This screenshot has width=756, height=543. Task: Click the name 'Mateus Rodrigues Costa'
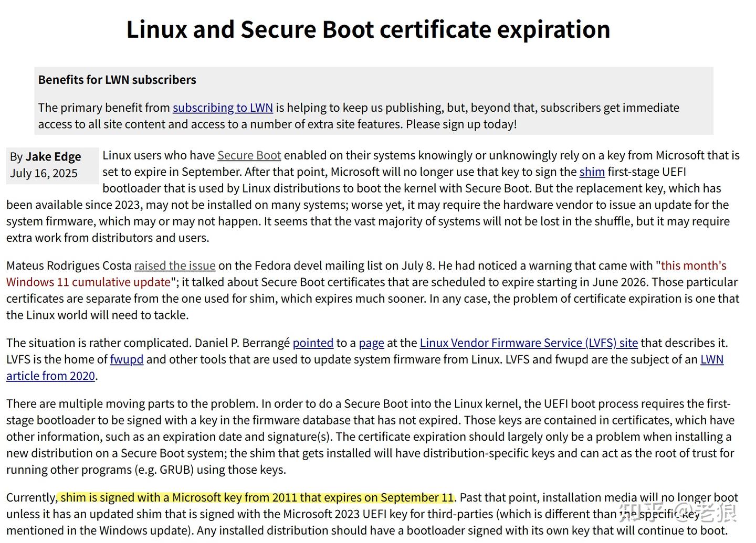[69, 265]
